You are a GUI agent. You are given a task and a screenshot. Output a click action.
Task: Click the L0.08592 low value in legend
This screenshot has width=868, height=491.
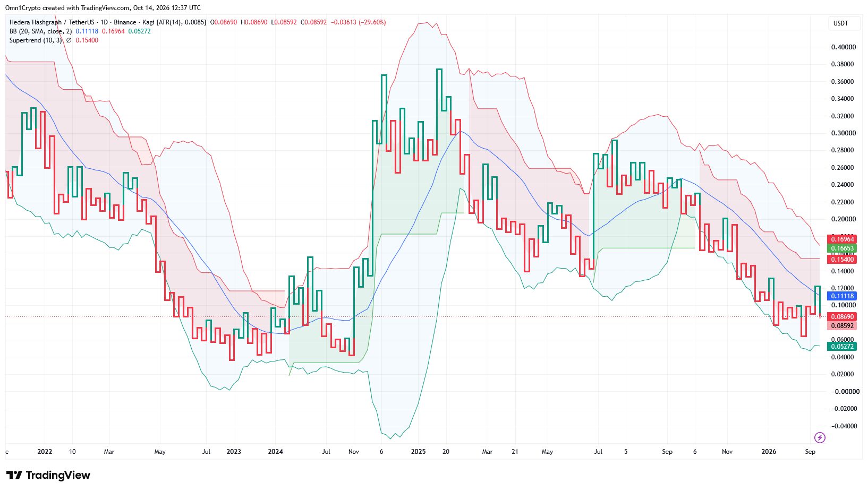(x=284, y=22)
